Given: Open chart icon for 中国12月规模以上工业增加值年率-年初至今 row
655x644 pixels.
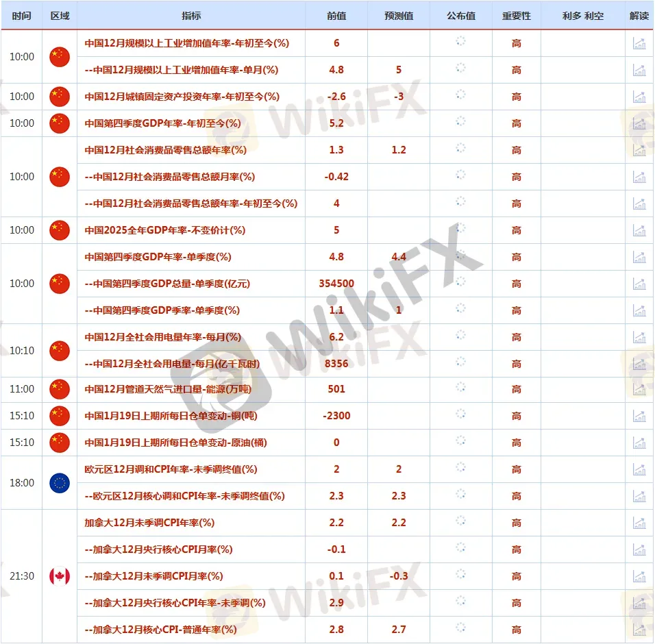Looking at the screenshot, I should pyautogui.click(x=639, y=43).
